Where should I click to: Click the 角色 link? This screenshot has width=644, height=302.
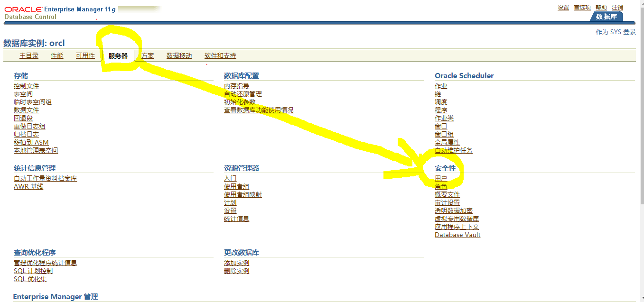point(441,186)
